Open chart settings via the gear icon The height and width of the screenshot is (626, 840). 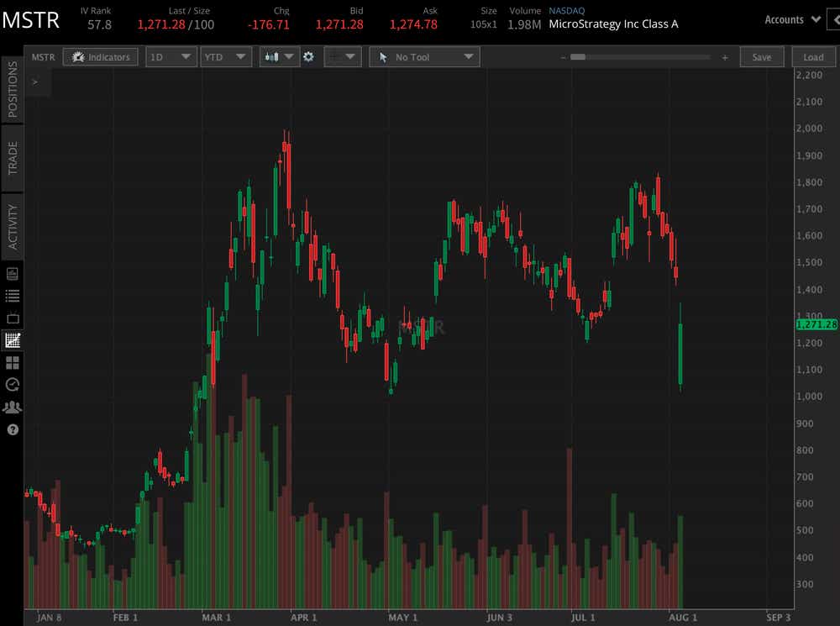point(309,56)
